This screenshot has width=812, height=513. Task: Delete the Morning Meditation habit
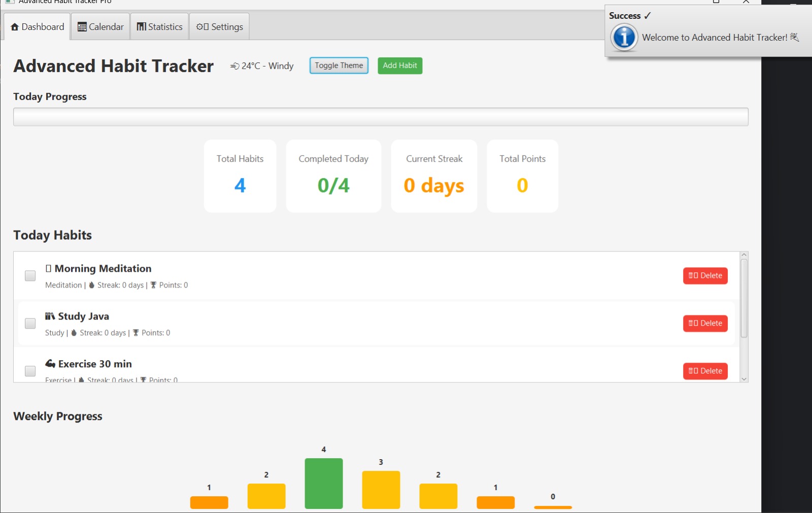(705, 276)
